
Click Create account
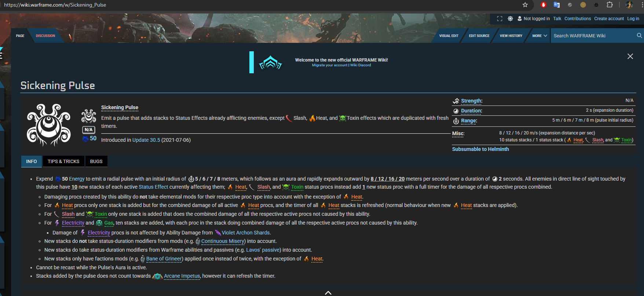point(609,19)
